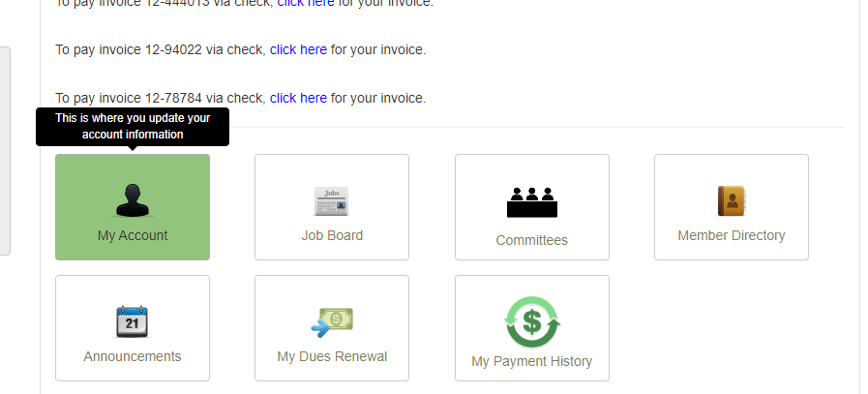Follow "click here" link for invoice 12-444013

coord(306,3)
